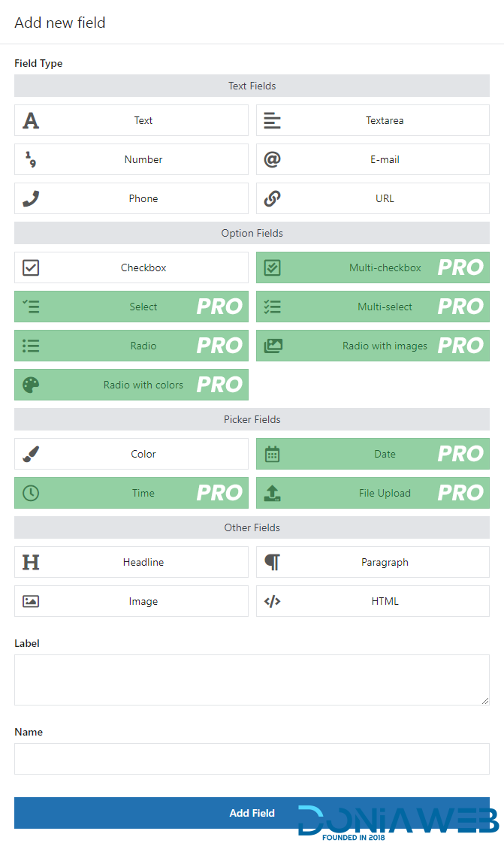Choose Radio with colors palette option
504x843 pixels.
(x=131, y=385)
